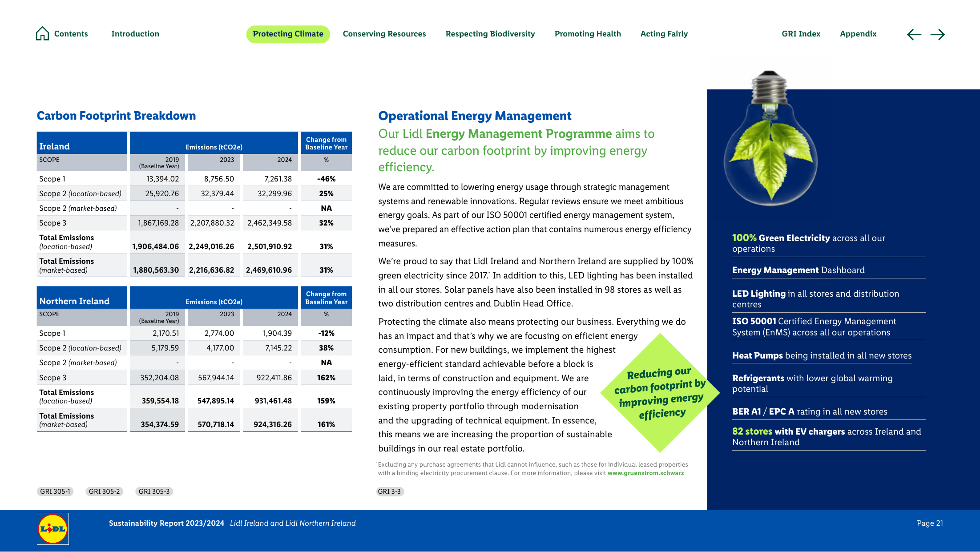The width and height of the screenshot is (980, 552).
Task: Select the Protecting Climate tab
Action: coord(288,34)
